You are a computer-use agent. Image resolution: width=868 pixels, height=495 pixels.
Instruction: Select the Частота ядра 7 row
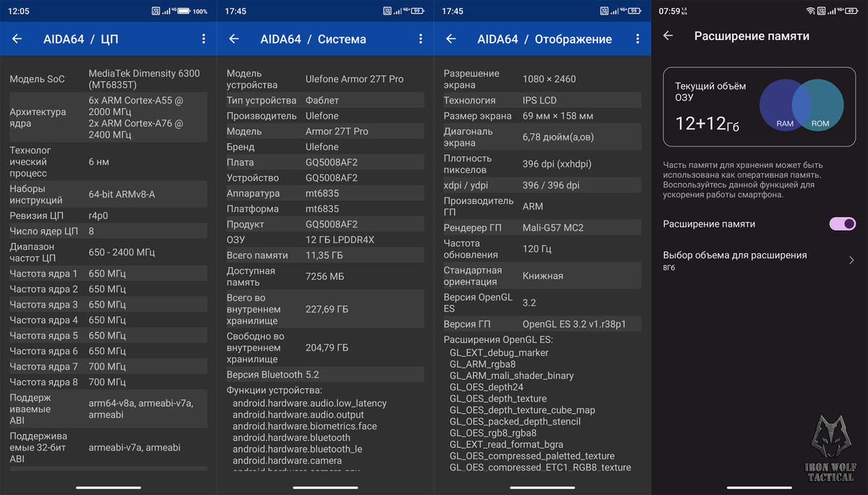(x=109, y=367)
